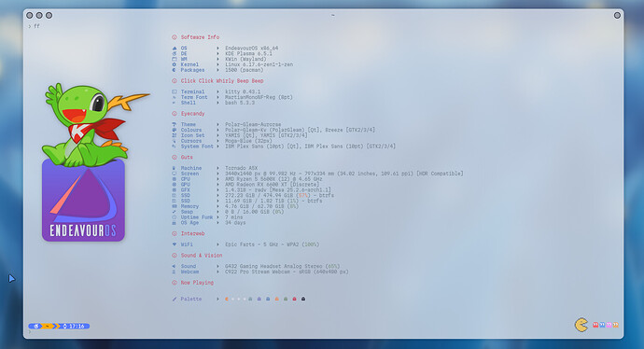Click the WiFi signal icon
Viewport: 644px width, 349px height.
[175, 244]
